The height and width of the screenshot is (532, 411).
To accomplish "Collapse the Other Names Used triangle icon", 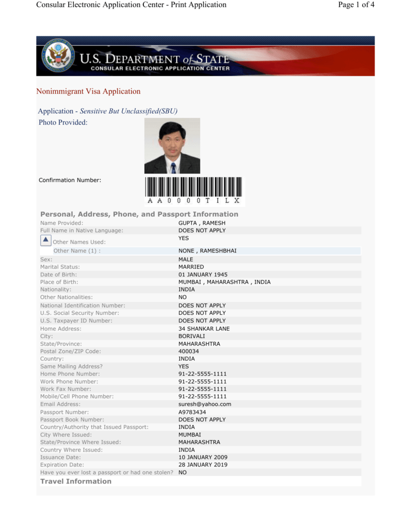I will point(46,240).
